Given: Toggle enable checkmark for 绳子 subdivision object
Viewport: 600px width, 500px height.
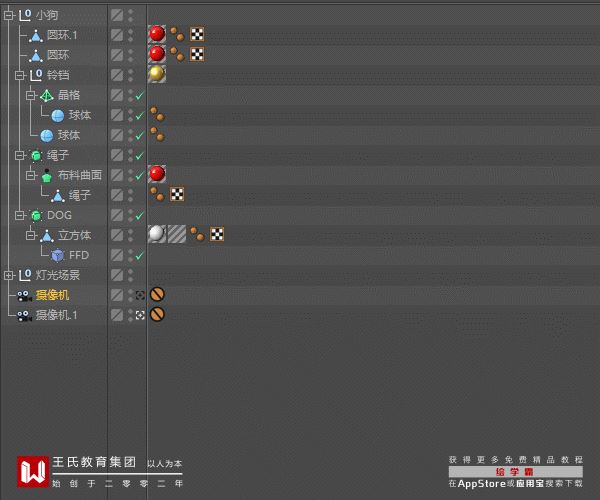Looking at the screenshot, I should tap(140, 156).
